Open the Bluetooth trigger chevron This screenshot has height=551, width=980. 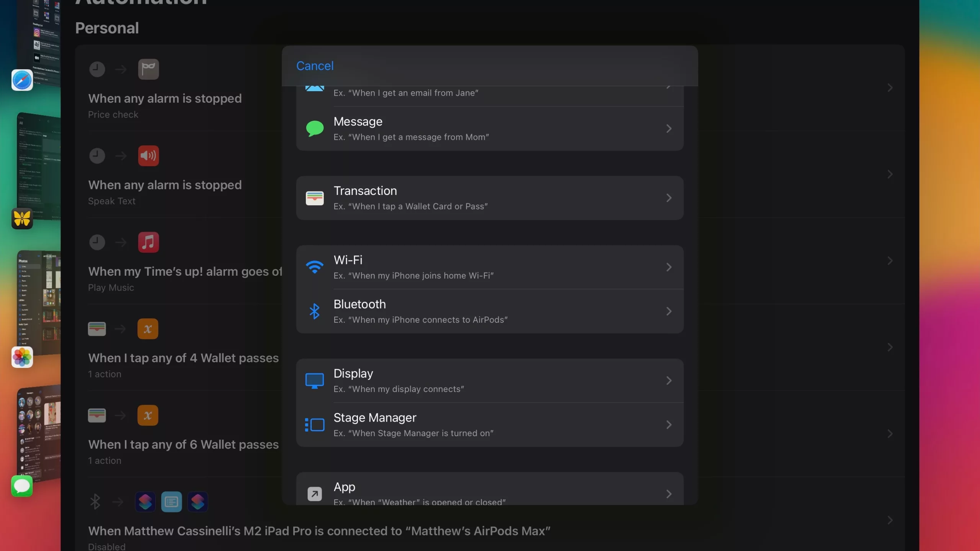[669, 311]
